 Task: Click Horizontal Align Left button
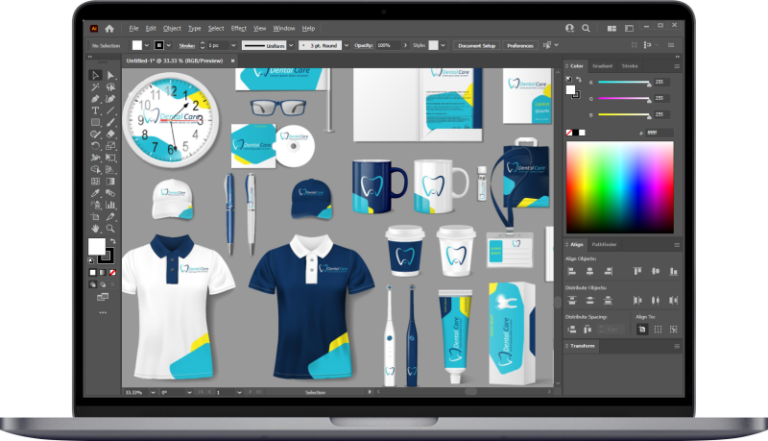[572, 271]
